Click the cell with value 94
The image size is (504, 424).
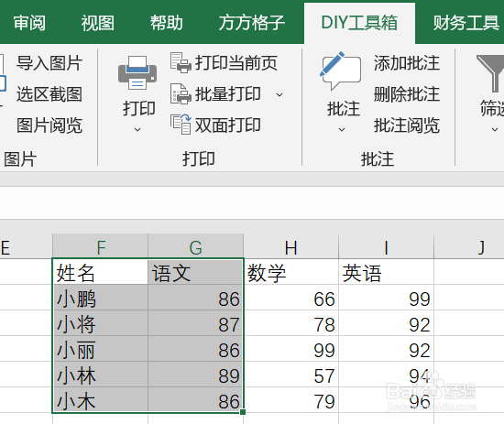click(x=386, y=375)
